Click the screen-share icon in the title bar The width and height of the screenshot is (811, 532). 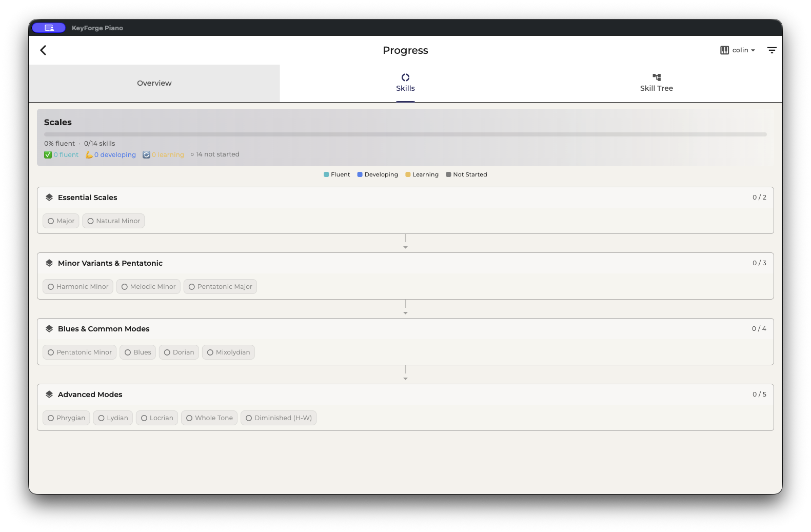point(49,28)
